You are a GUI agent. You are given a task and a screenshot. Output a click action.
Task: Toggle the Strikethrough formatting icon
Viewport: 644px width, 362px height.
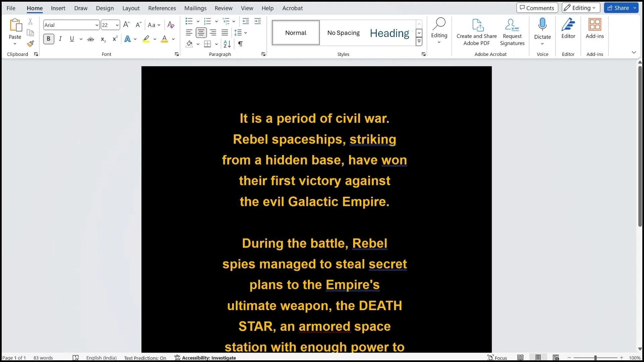click(x=90, y=39)
